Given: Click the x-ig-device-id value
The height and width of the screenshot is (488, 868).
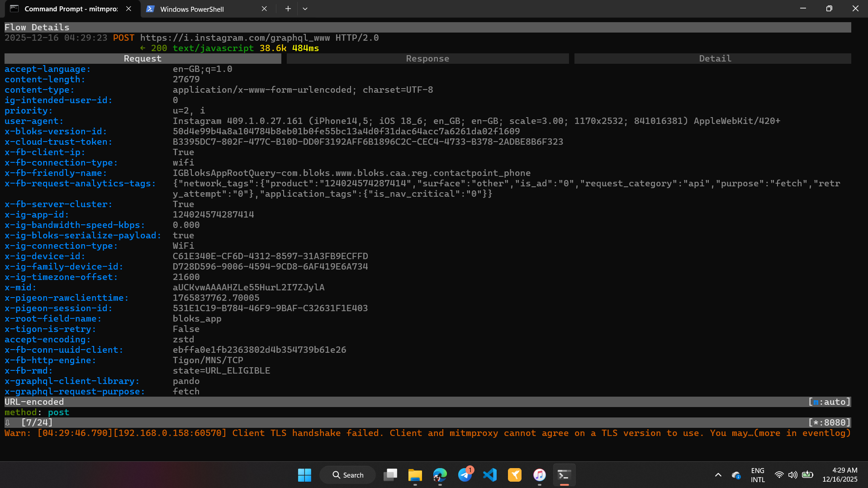Looking at the screenshot, I should (x=270, y=256).
